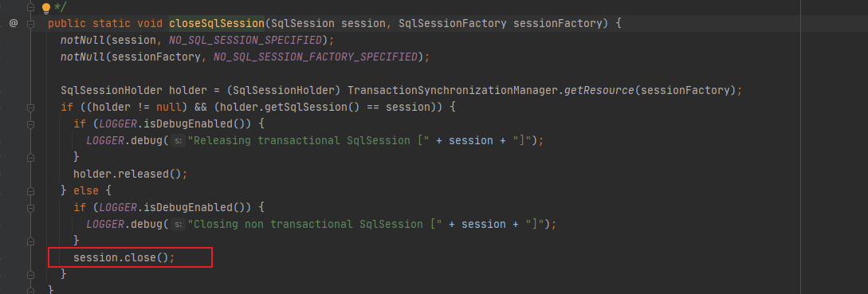Click the "Releasing transactional SqlSession [" string

point(309,141)
